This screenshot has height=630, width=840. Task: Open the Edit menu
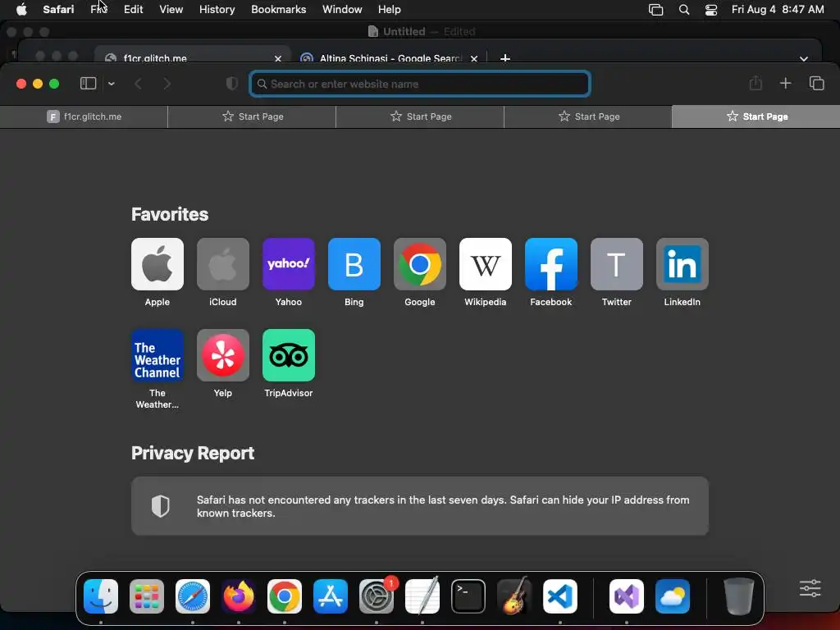coord(134,9)
